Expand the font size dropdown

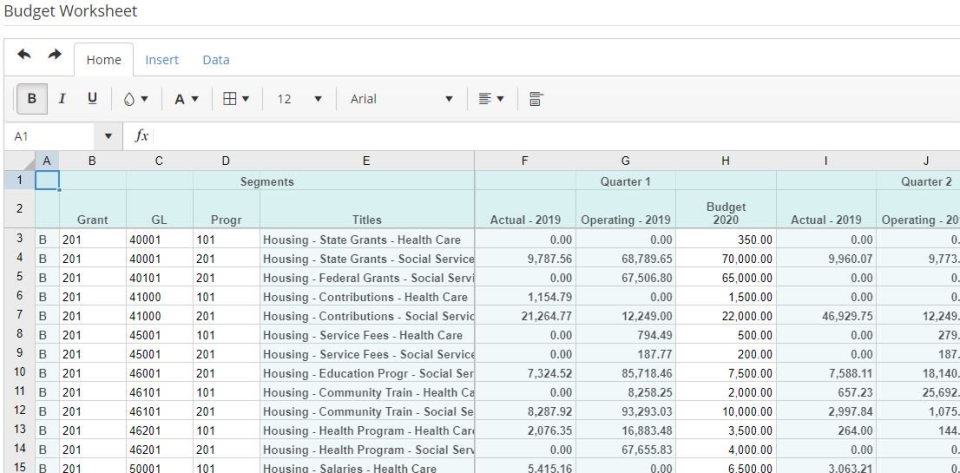299,100
